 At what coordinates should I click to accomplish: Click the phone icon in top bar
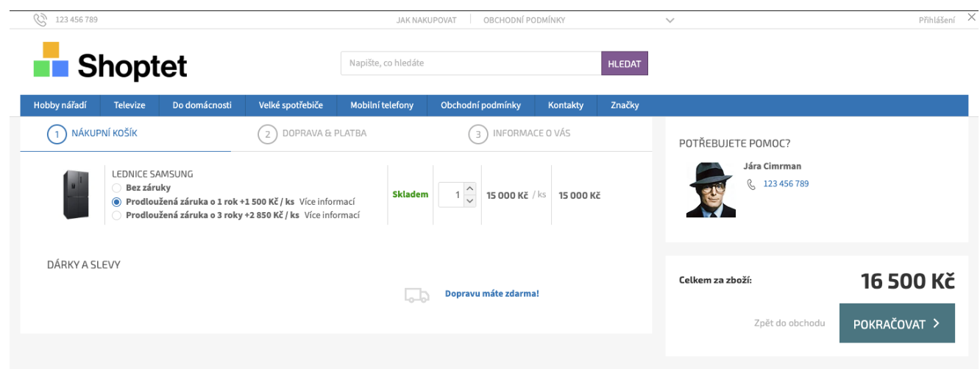point(40,20)
